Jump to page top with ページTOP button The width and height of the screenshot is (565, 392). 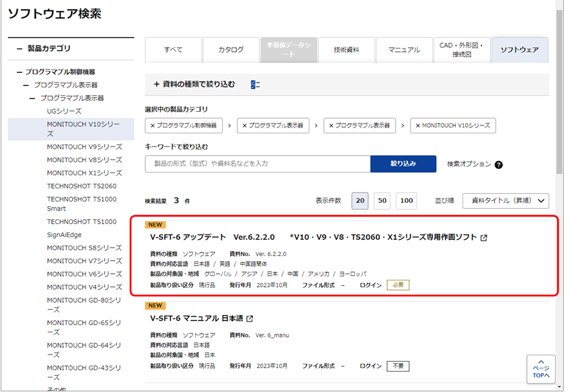(x=541, y=369)
